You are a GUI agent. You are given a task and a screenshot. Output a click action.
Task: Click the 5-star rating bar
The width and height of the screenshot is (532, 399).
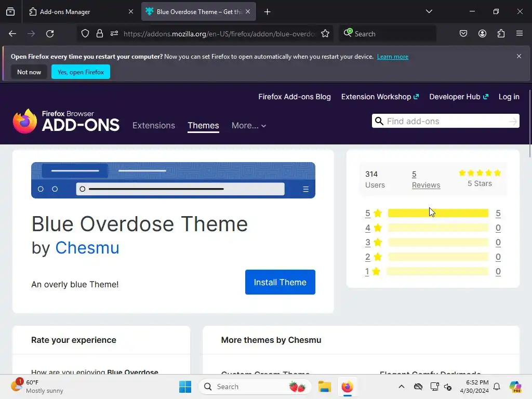(x=438, y=213)
